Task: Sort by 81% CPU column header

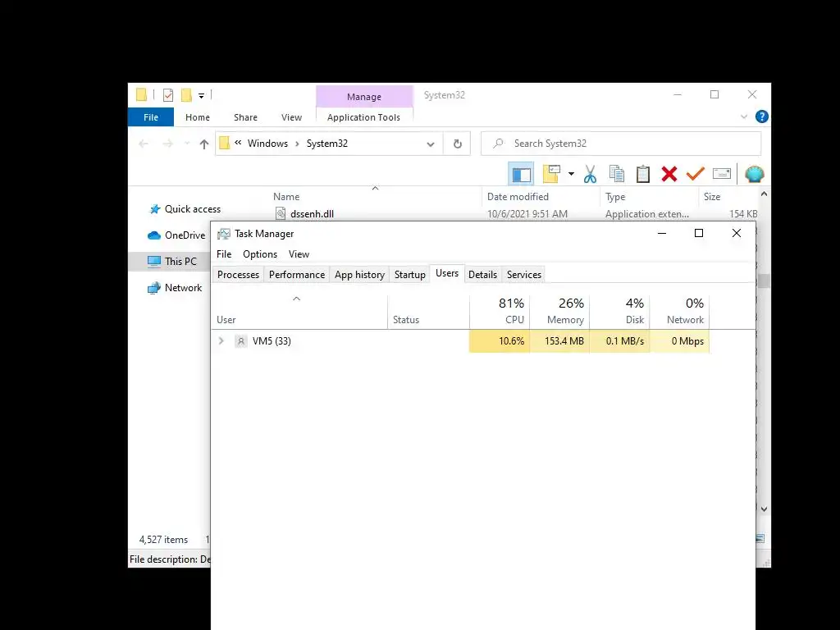Action: 500,312
